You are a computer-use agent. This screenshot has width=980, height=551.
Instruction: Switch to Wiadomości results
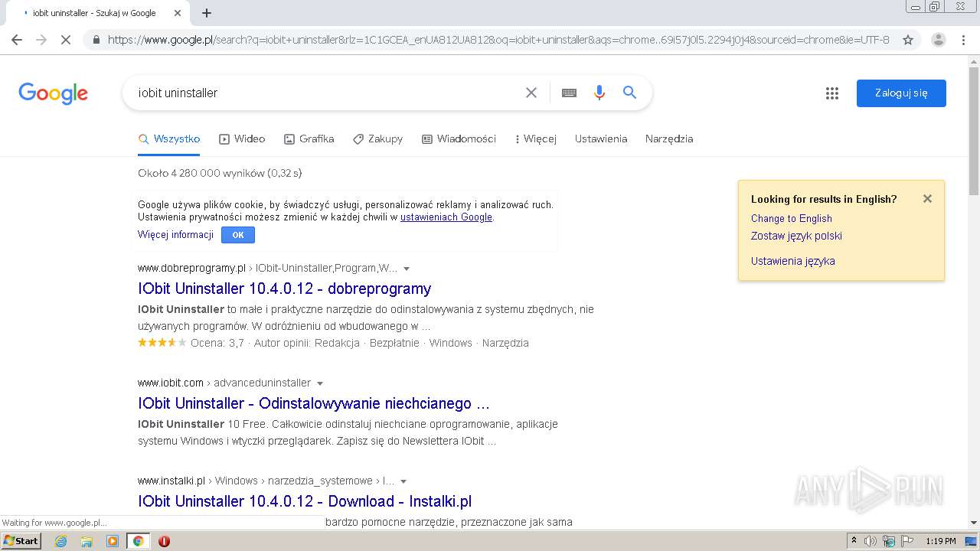coord(459,139)
